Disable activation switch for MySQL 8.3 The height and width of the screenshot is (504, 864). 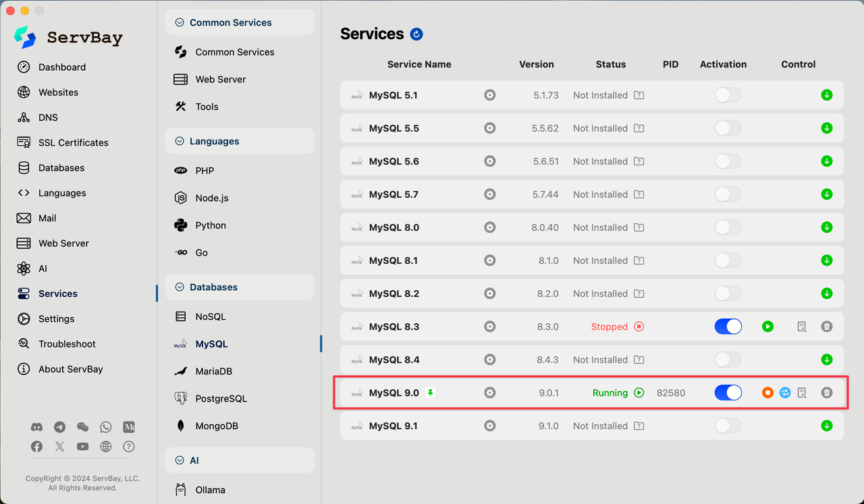coord(728,327)
